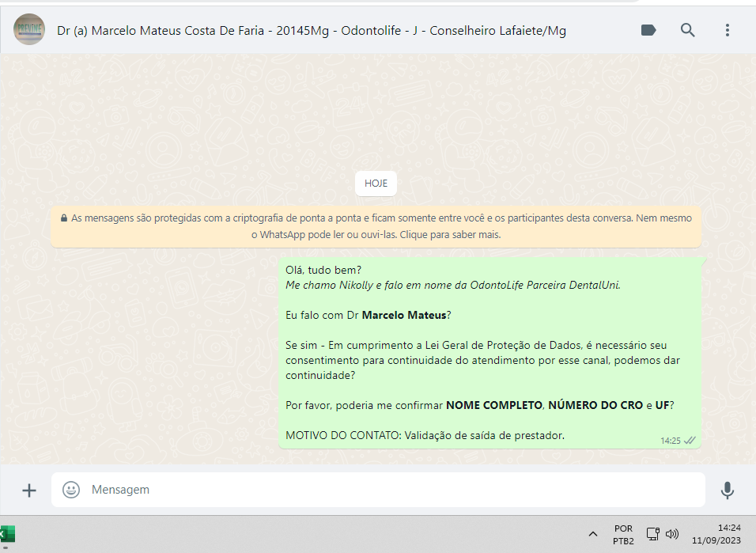Click the bold name Marcelo Mateus in message
The image size is (756, 553).
(404, 315)
